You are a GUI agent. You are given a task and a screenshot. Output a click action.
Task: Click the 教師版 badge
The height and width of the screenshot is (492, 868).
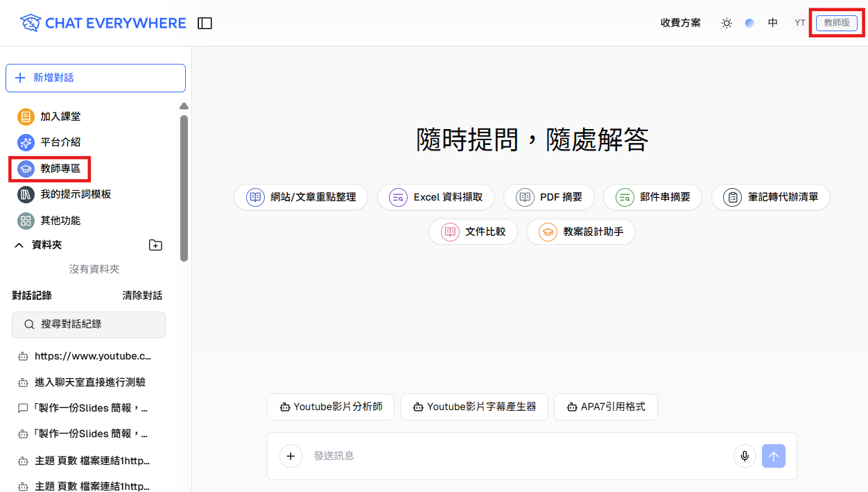click(837, 23)
